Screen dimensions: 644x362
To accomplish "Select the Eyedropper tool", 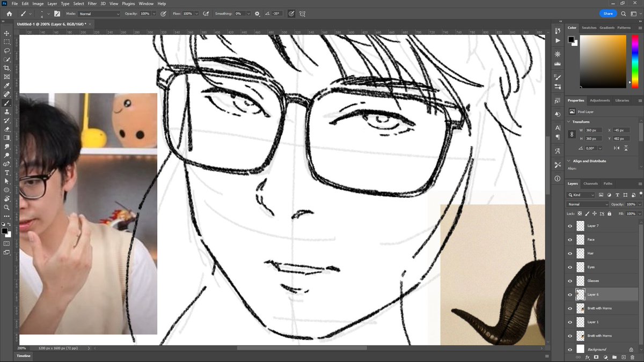I will [7, 85].
